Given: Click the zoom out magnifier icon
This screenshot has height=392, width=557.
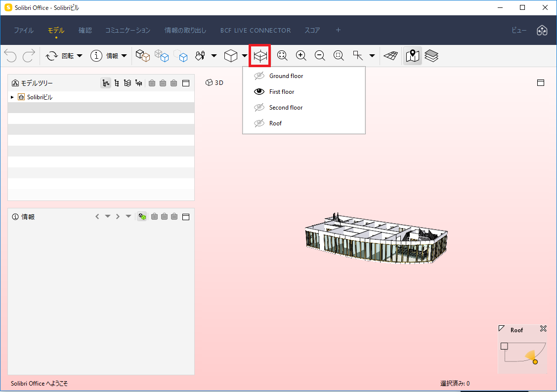Looking at the screenshot, I should 320,56.
